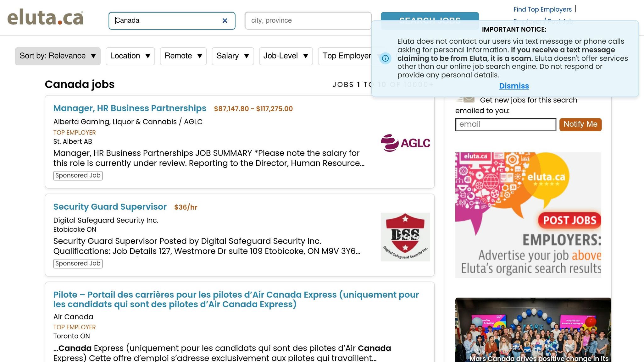Dismiss the important notice popup
This screenshot has height=362, width=644.
point(514,86)
